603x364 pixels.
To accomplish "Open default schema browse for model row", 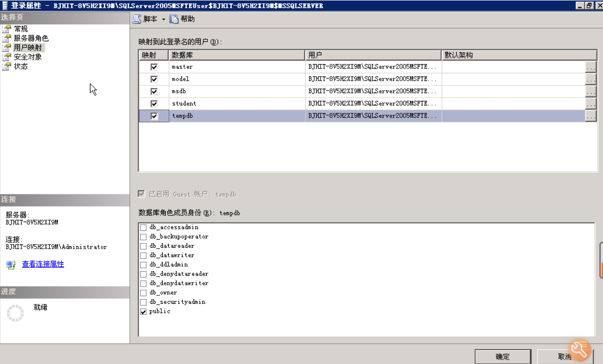I will (591, 79).
